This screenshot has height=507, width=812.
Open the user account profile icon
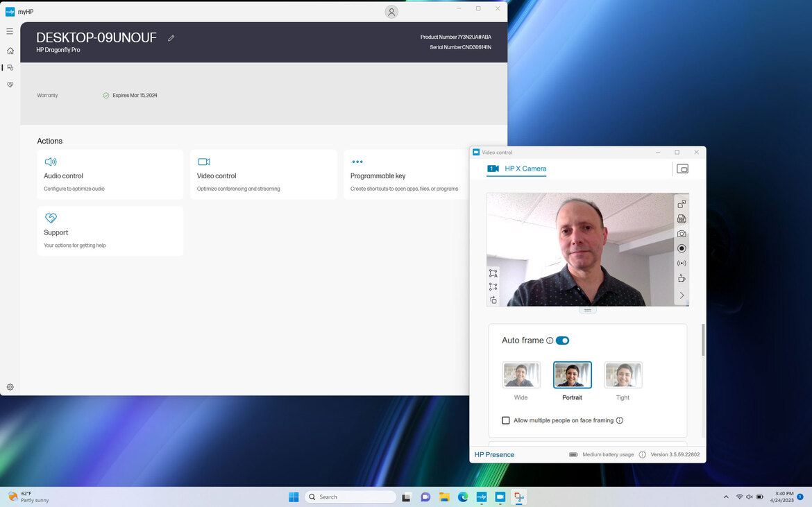[x=391, y=12]
